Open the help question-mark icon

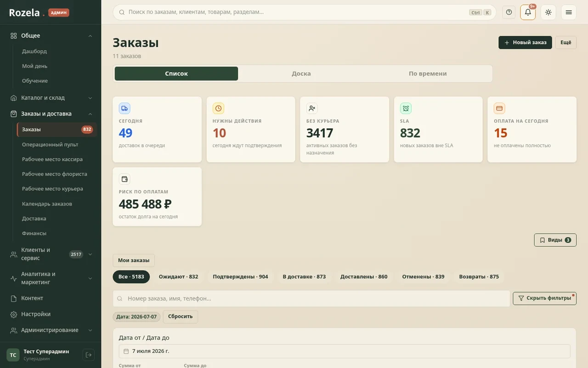(x=509, y=12)
